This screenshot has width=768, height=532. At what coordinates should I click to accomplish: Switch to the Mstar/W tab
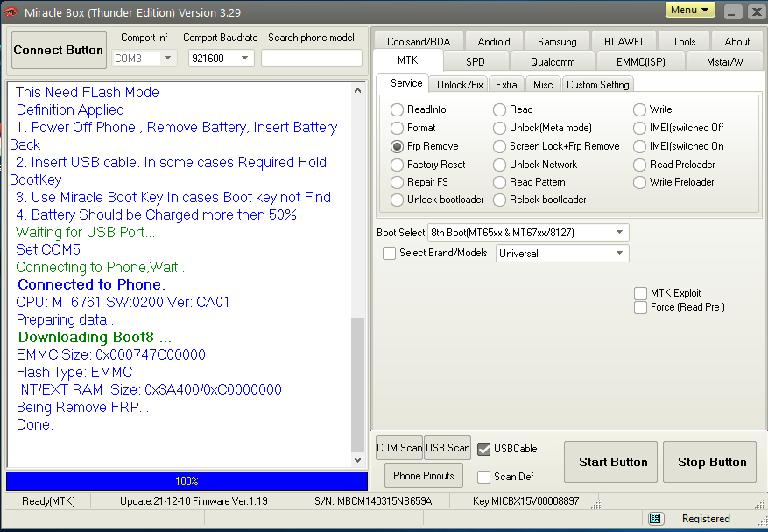725,61
